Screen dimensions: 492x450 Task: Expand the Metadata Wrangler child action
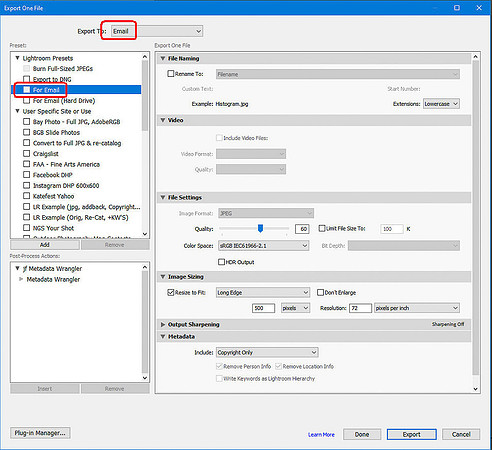[21, 279]
